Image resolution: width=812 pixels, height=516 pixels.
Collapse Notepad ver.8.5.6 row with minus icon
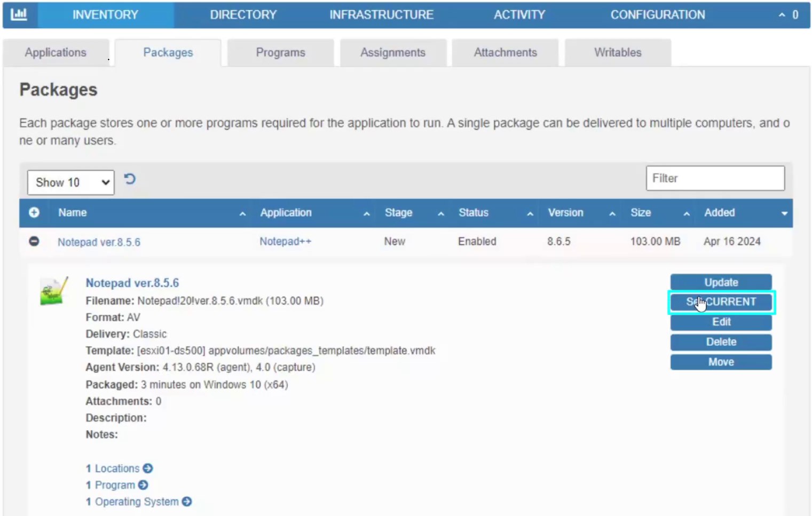pyautogui.click(x=34, y=241)
